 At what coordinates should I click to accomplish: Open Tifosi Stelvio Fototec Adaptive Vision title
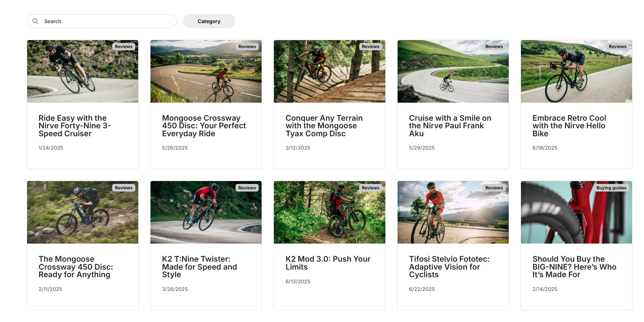[x=449, y=267]
